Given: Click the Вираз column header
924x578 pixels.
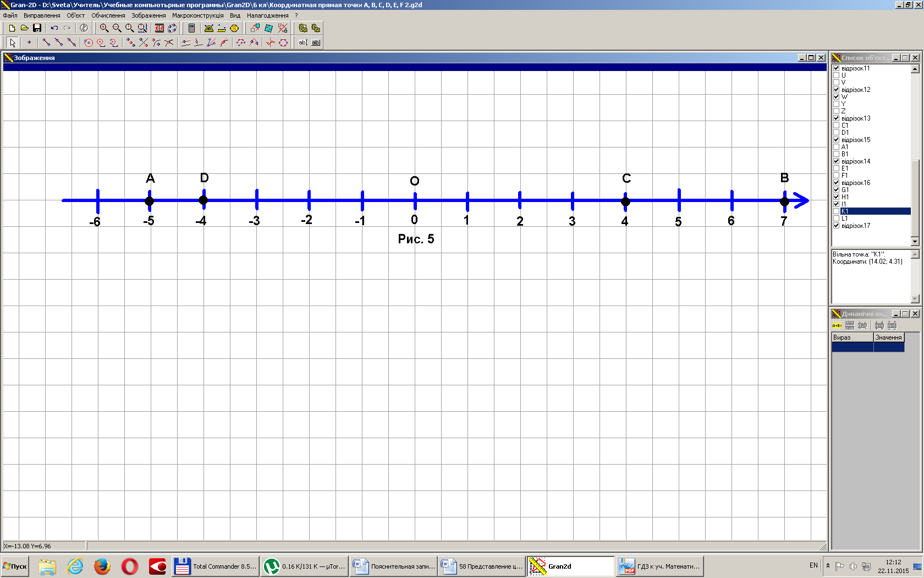Looking at the screenshot, I should click(x=853, y=337).
